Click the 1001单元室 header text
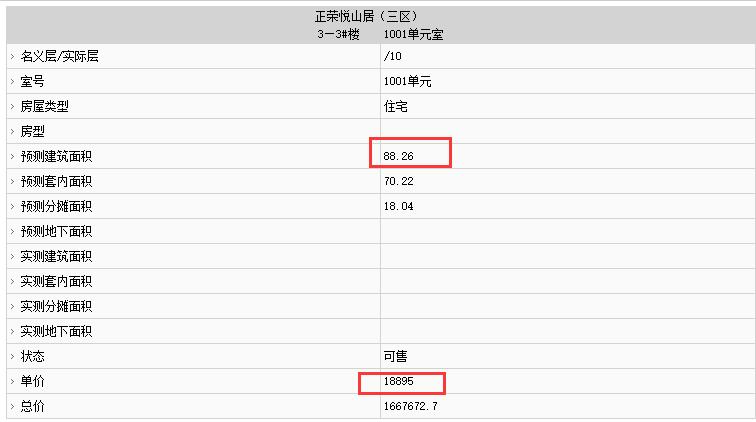This screenshot has width=756, height=422. pyautogui.click(x=413, y=35)
